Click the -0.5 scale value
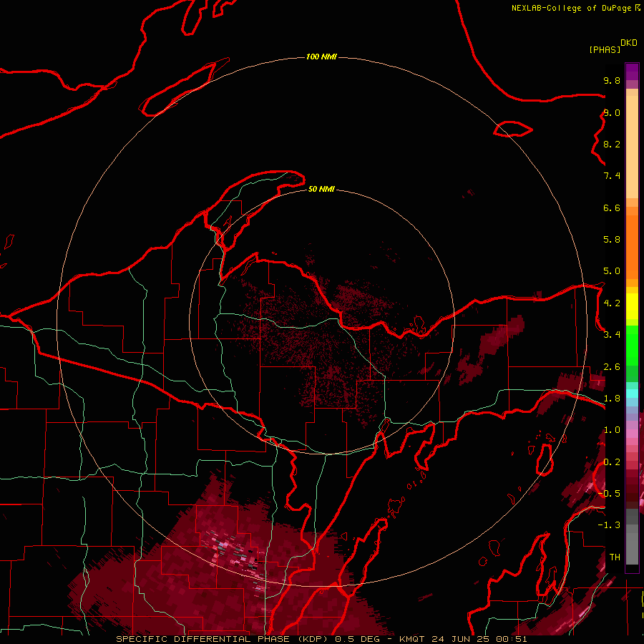644x644 pixels. pyautogui.click(x=609, y=494)
